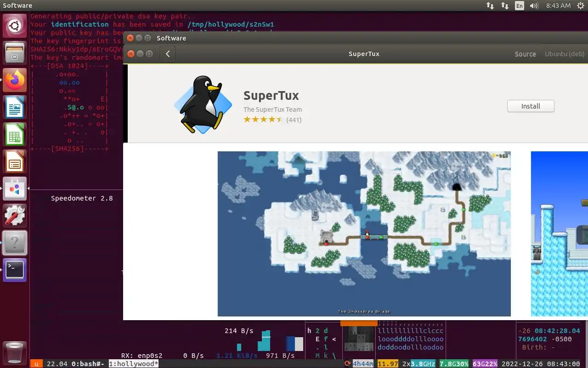The image size is (588, 368).
Task: Click the star rating under SuperTux
Action: 263,120
